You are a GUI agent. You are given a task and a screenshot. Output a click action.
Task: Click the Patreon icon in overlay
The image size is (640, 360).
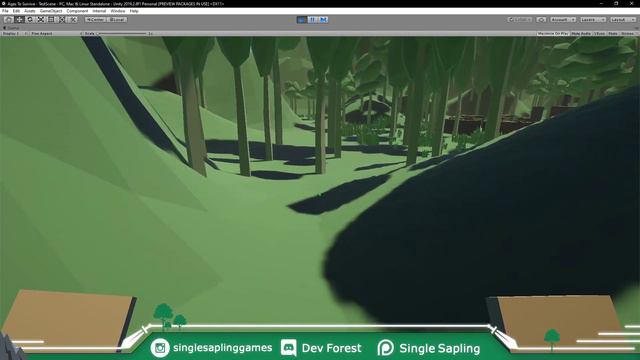[x=385, y=348]
